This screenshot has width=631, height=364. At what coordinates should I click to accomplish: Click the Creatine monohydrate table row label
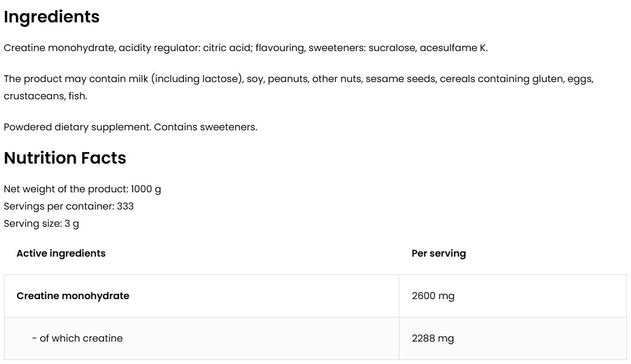point(73,296)
